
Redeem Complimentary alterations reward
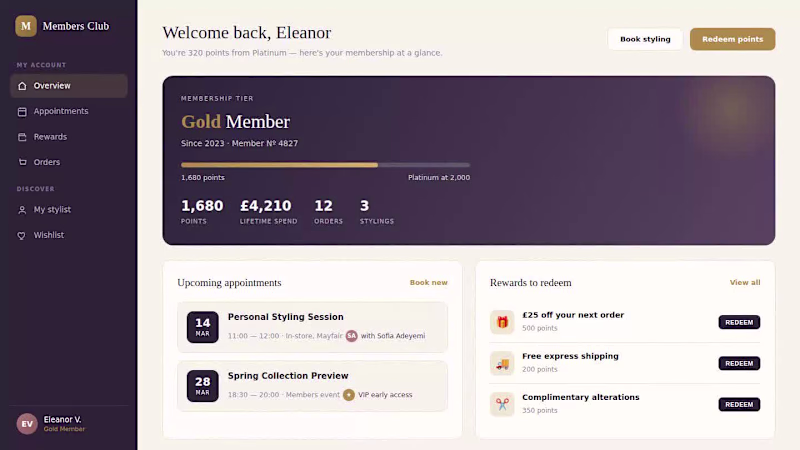739,405
